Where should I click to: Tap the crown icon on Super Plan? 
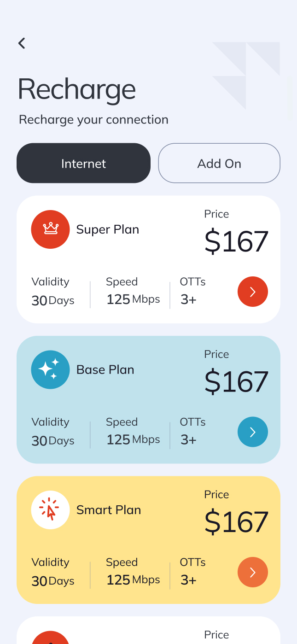click(x=50, y=229)
